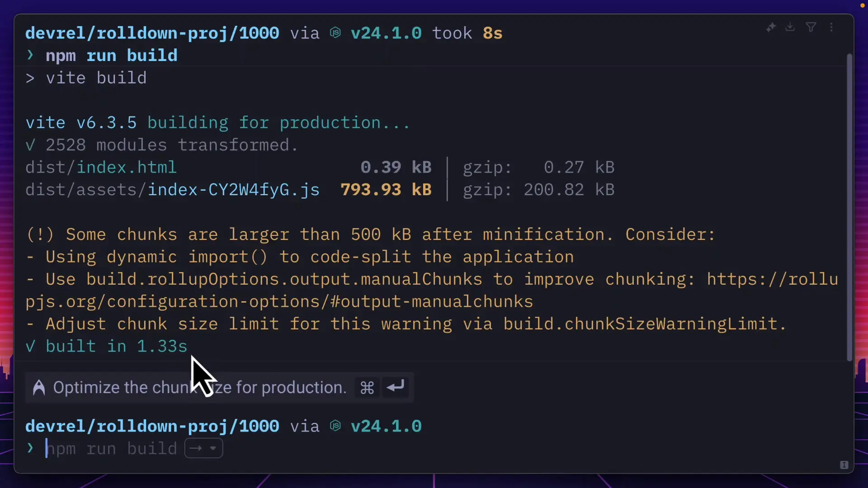Click the 'v24.1.0' version in bottom prompt
Screen dimensions: 868x488
(x=386, y=426)
